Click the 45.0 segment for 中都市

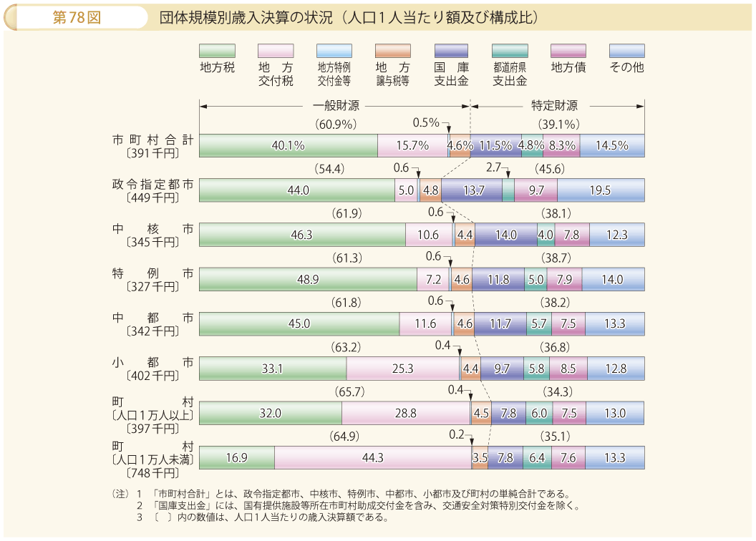(299, 323)
